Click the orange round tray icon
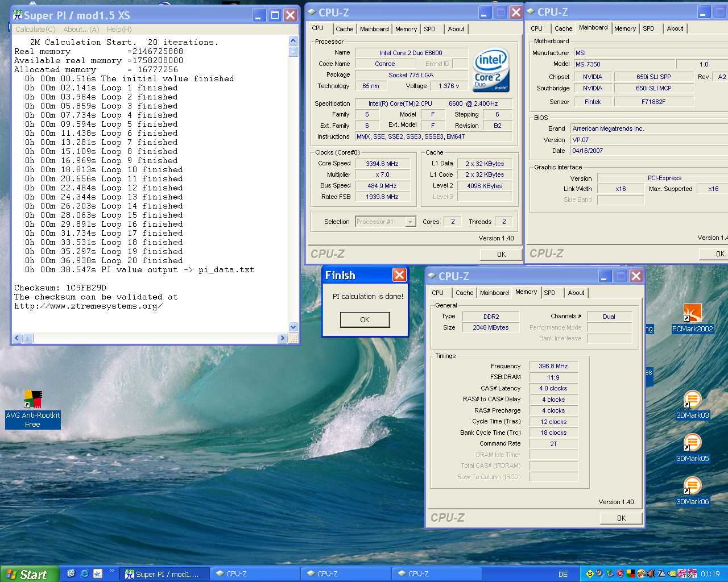Viewport: 728px width, 582px height. tap(641, 573)
